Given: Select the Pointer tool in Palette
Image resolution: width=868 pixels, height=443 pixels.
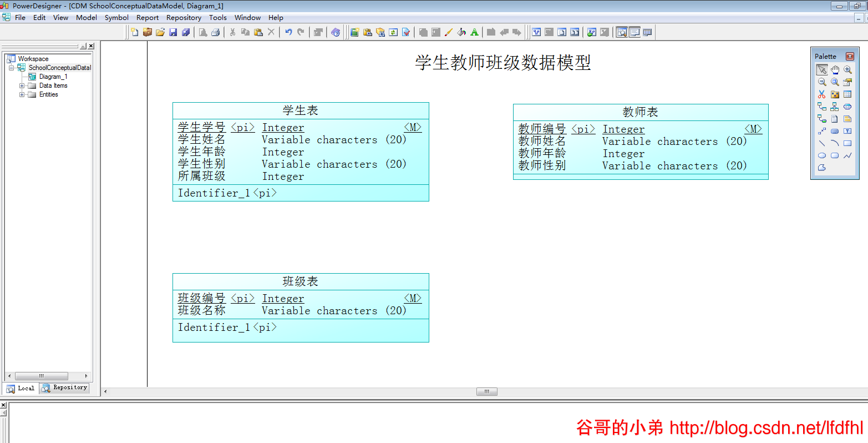Looking at the screenshot, I should 821,69.
